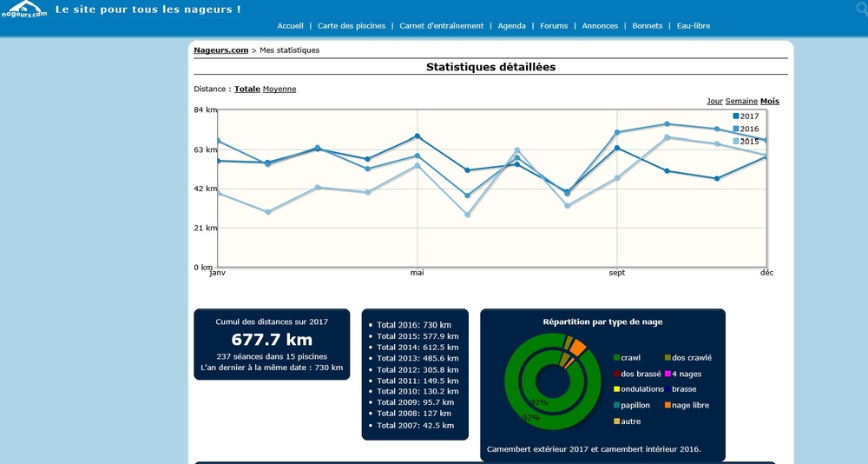Image resolution: width=868 pixels, height=464 pixels.
Task: Go to Carte des piscines
Action: (352, 26)
